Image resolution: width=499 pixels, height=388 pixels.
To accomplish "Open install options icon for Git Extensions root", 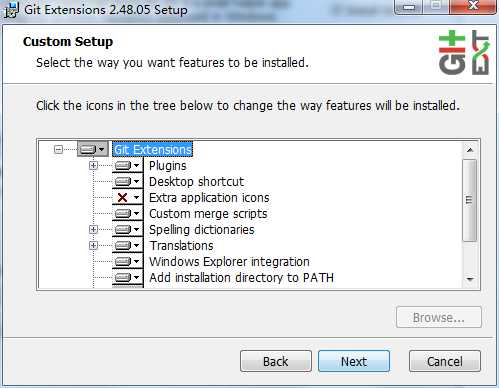I will coord(93,149).
